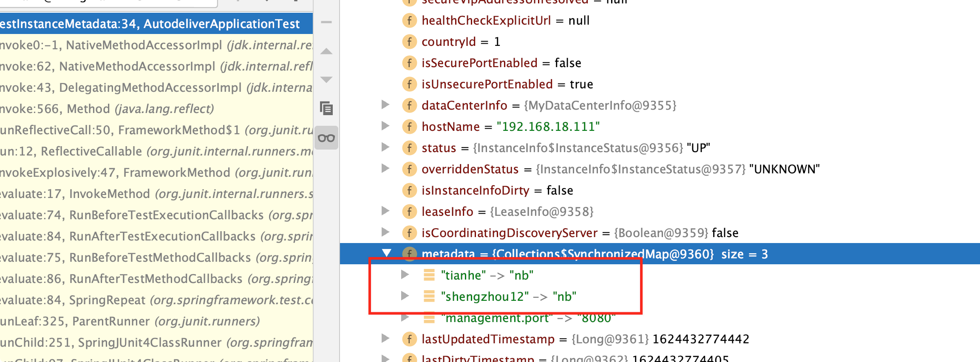Select frame invoke:62, NativeMethodAccessorImpl
The height and width of the screenshot is (362, 980).
click(156, 66)
